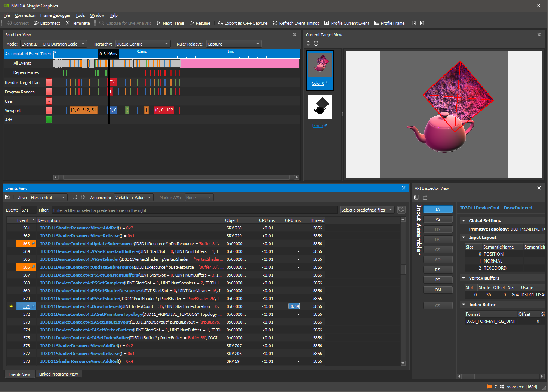Click the red flag icon in the status bar
Screen dimensions: 548x392
(489, 386)
